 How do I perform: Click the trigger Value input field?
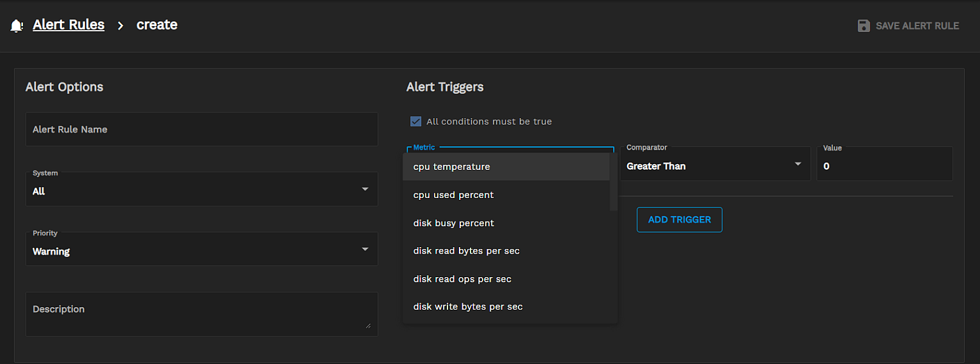(x=884, y=166)
